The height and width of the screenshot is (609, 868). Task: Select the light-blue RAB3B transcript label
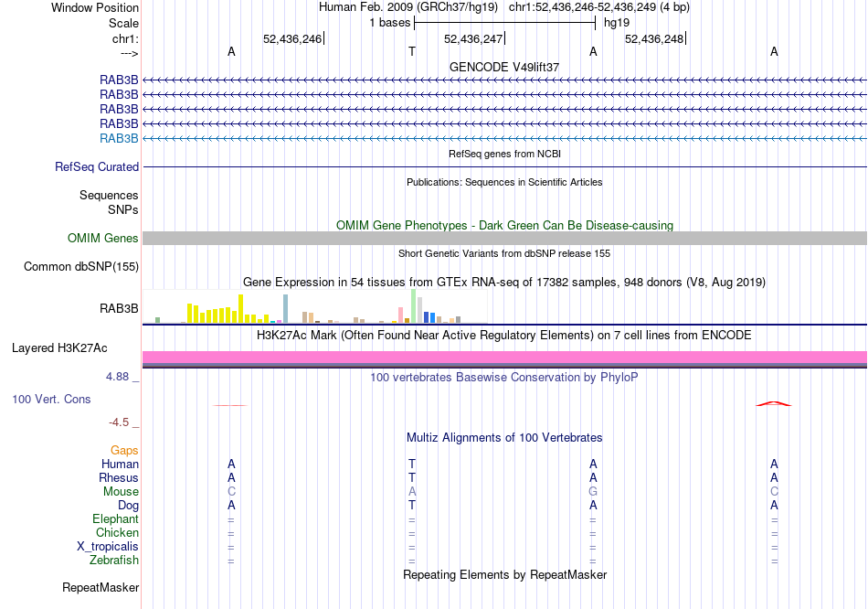(x=119, y=139)
